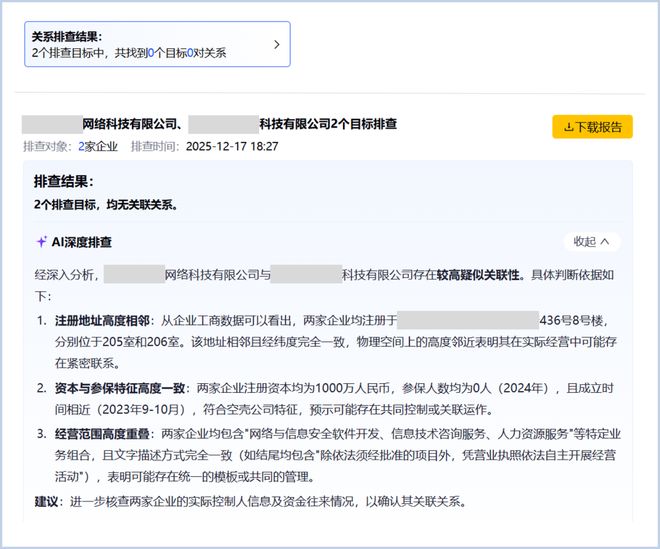Open the 关系排查结果 summary card arrow
This screenshot has width=660, height=549.
[x=277, y=45]
